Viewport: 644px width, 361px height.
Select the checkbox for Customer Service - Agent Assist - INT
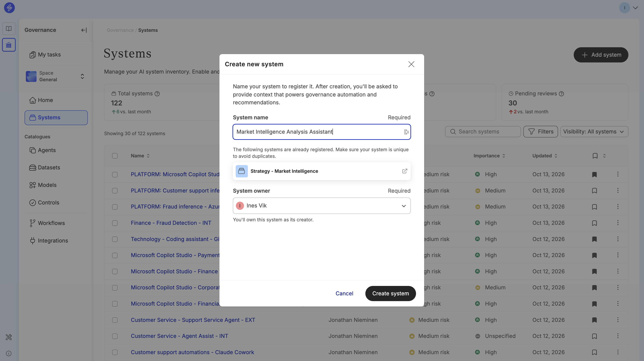(x=115, y=336)
